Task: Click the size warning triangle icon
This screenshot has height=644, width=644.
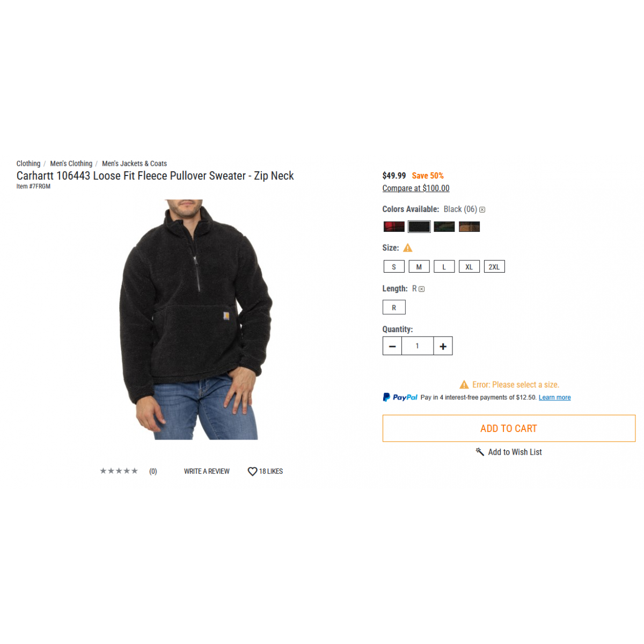Action: (x=408, y=248)
